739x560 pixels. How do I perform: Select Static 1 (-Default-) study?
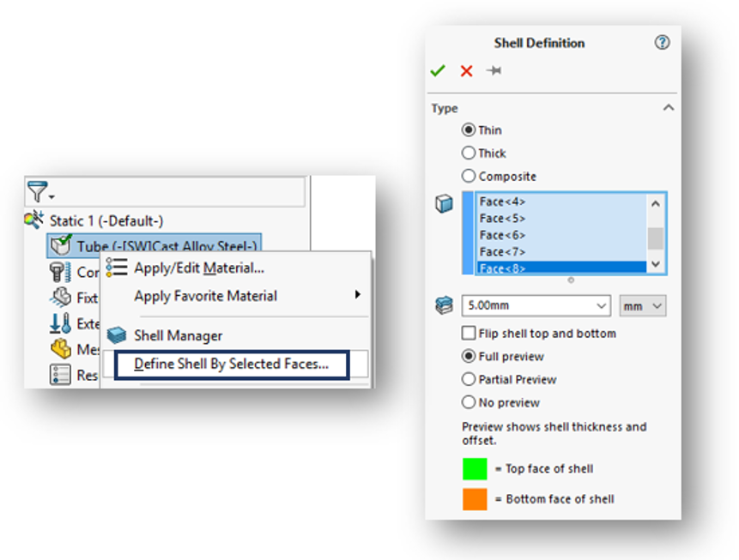(106, 221)
